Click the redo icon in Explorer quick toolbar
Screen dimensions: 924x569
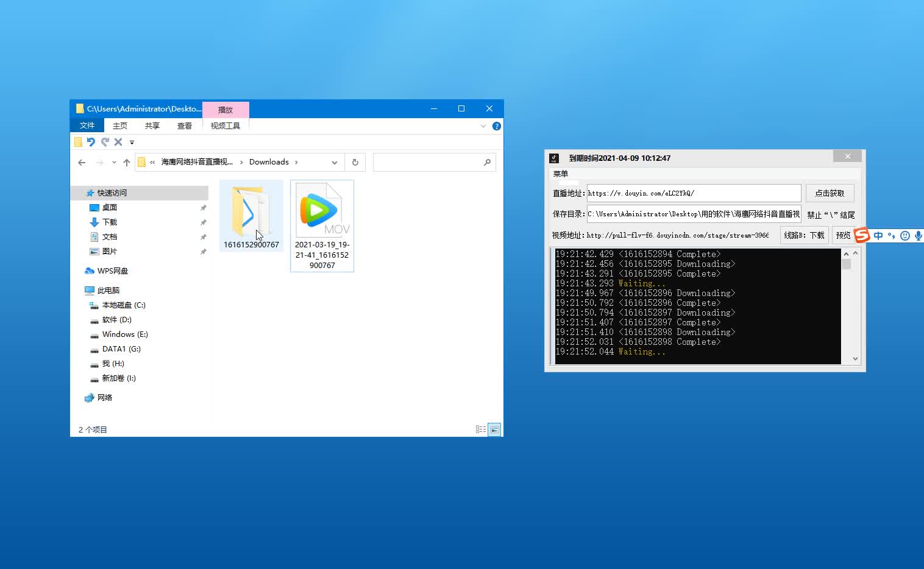point(105,142)
